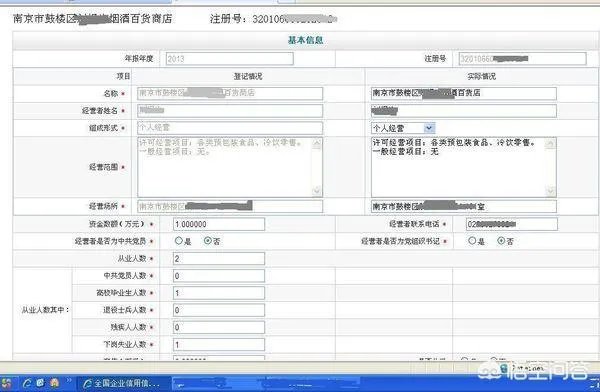Image resolution: width=600 pixels, height=392 pixels.
Task: Launch Internet Explorer from the quick launch bar
Action: click(x=27, y=383)
